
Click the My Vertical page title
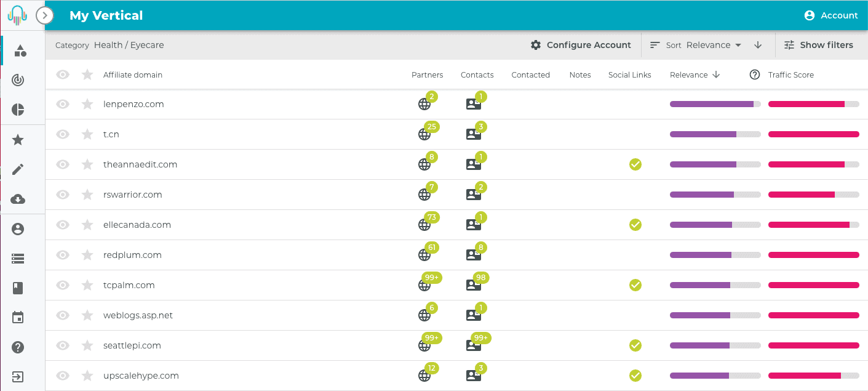(x=106, y=15)
